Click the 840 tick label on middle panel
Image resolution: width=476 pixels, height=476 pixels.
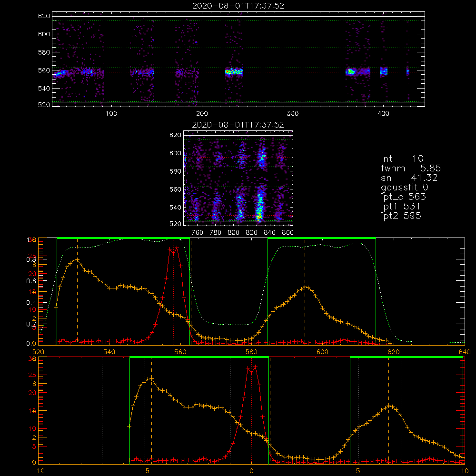(269, 233)
